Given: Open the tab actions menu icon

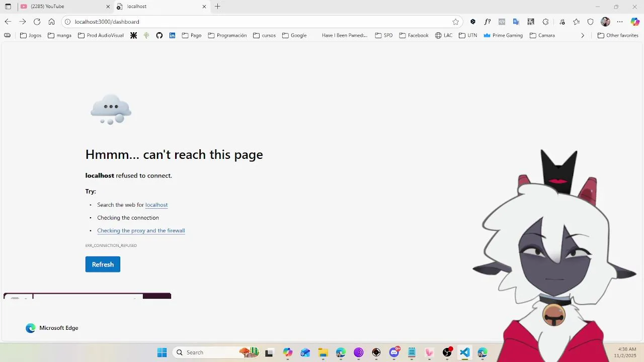Looking at the screenshot, I should pos(8,7).
